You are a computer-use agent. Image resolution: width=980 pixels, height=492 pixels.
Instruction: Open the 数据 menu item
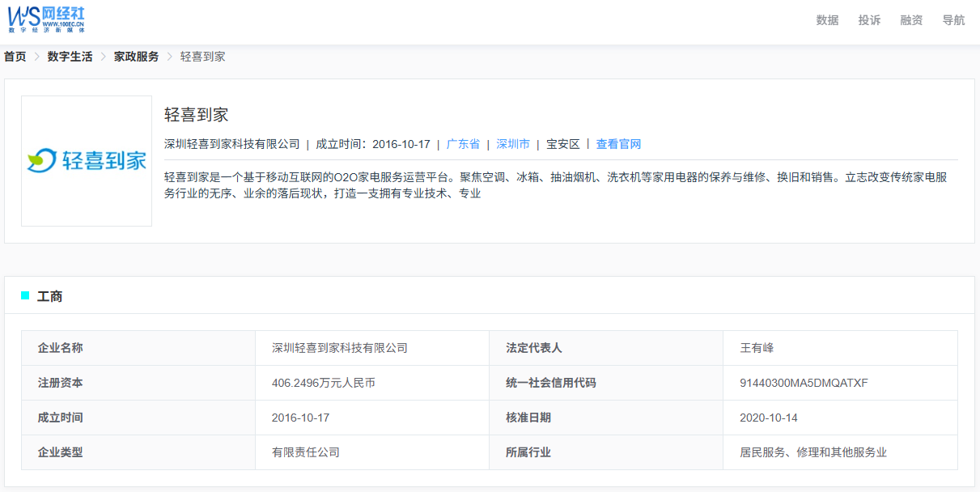(827, 20)
